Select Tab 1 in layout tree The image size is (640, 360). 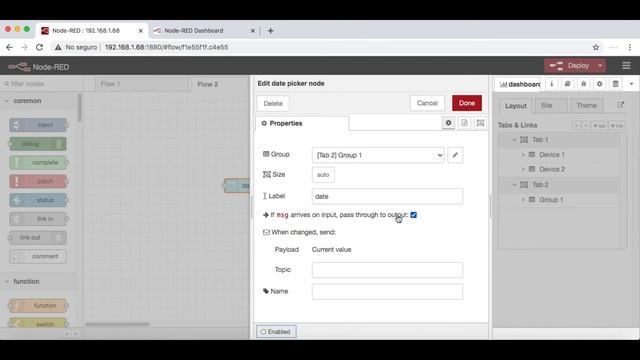click(x=540, y=140)
